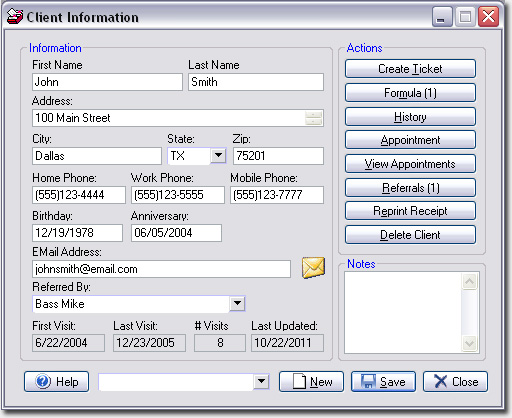The image size is (512, 418).
Task: Click Reprint Receipt button
Action: click(410, 211)
